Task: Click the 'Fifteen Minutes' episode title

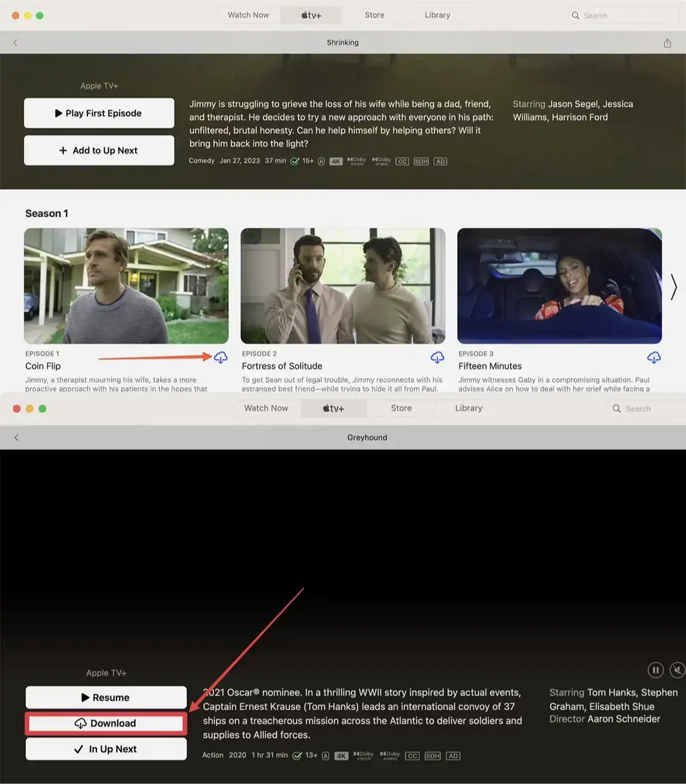Action: point(490,366)
